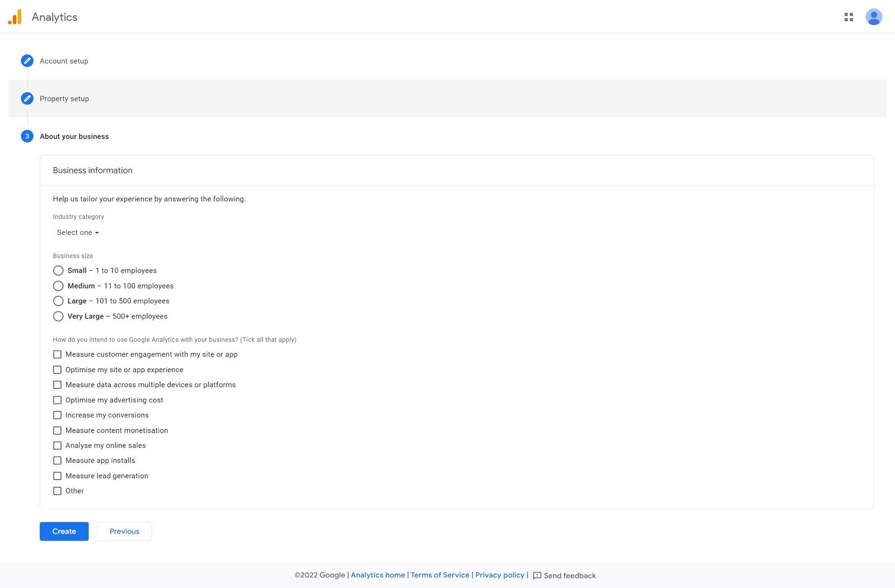
Task: Open the Analytics home link
Action: 378,575
